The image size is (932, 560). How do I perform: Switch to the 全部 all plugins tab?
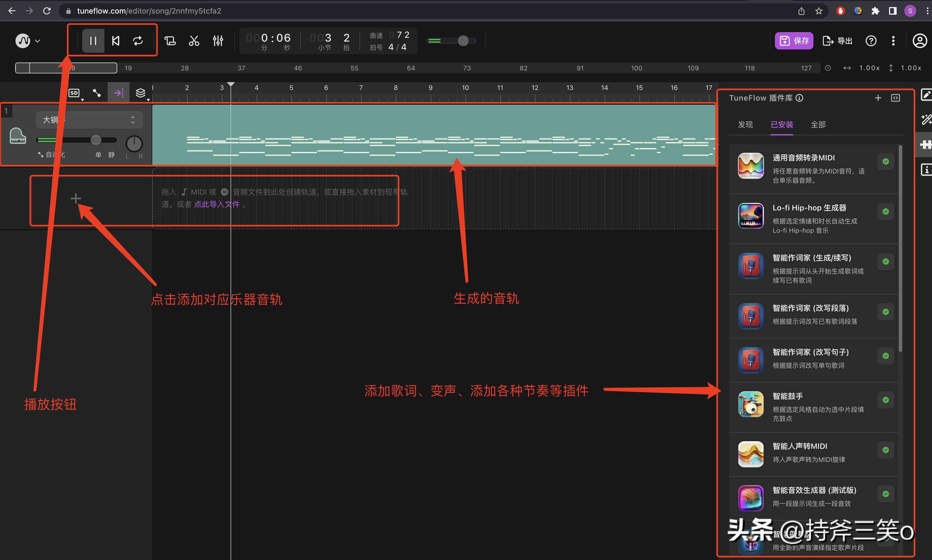coord(818,125)
